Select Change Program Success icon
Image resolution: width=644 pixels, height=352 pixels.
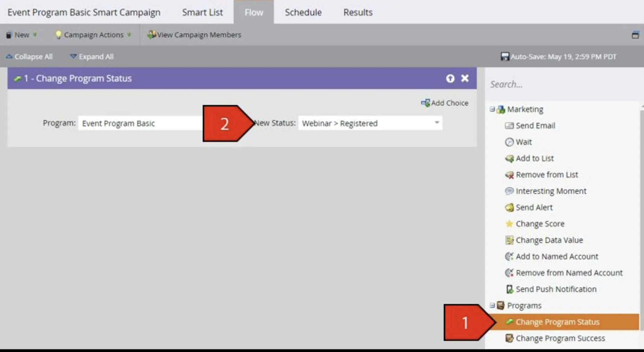[x=509, y=338]
